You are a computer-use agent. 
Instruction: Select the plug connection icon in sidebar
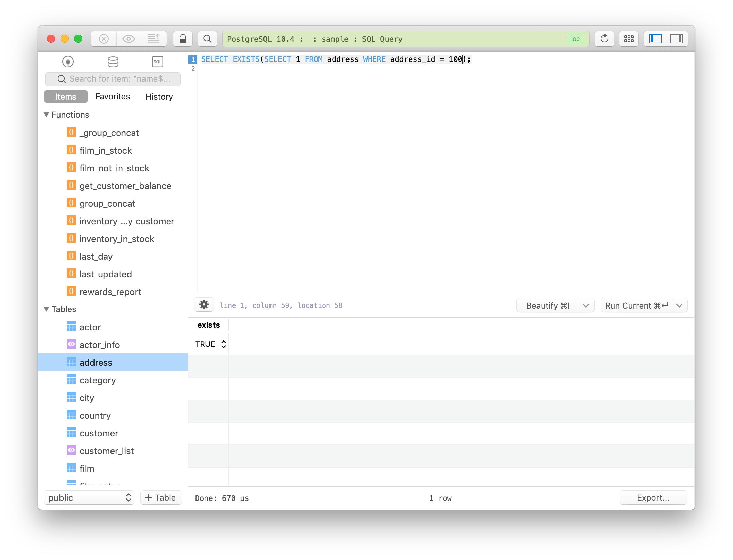(x=68, y=62)
